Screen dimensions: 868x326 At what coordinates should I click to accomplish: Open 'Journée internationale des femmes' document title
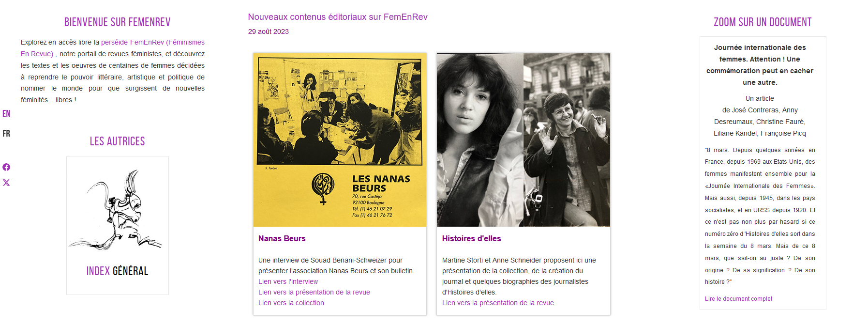pos(760,65)
